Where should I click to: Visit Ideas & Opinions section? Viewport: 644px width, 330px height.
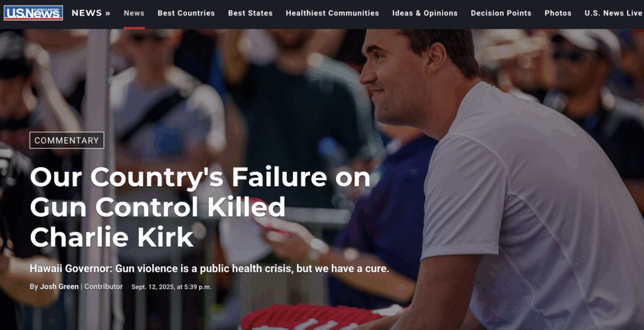tap(425, 13)
